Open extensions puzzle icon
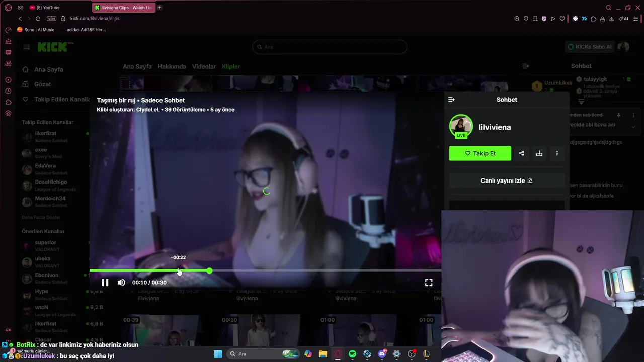644x362 pixels. point(594,19)
